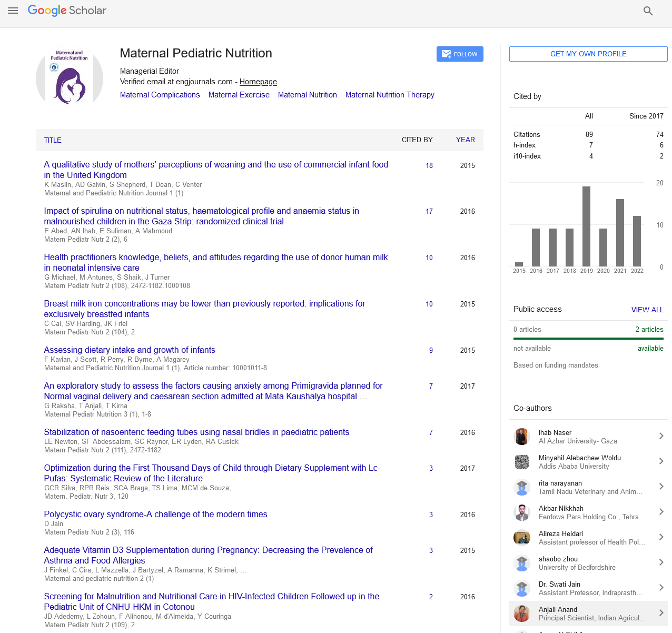Open the Maternal Nutrition Therapy topic link

390,95
